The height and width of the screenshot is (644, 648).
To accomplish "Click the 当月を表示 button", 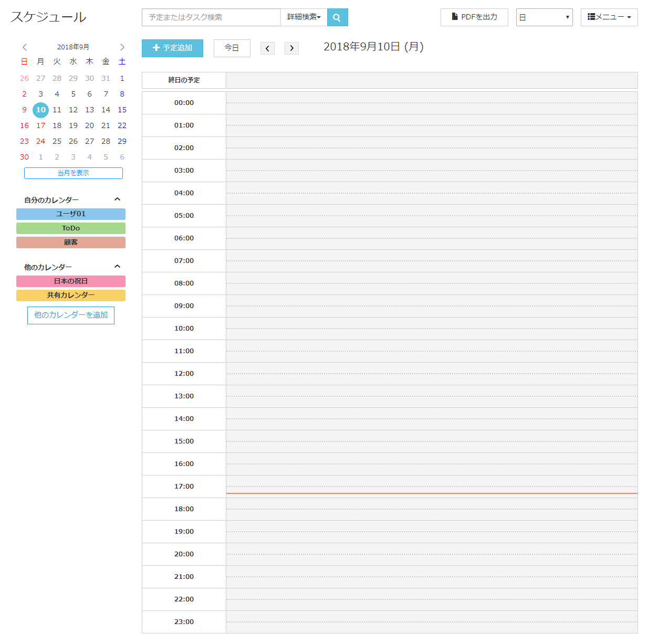I will coord(74,173).
